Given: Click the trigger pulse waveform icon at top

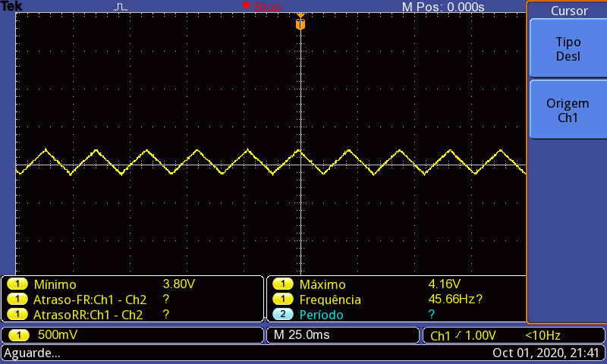Looking at the screenshot, I should click(x=121, y=7).
